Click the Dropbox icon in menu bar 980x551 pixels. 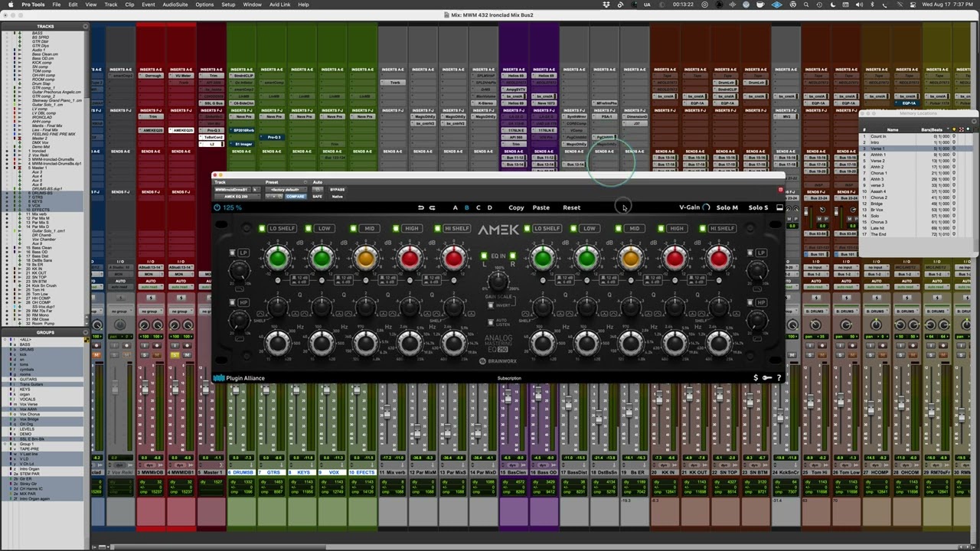click(607, 5)
